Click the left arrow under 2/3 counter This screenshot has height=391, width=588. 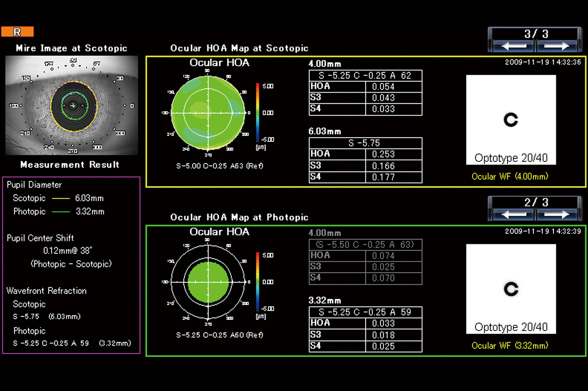coord(513,215)
